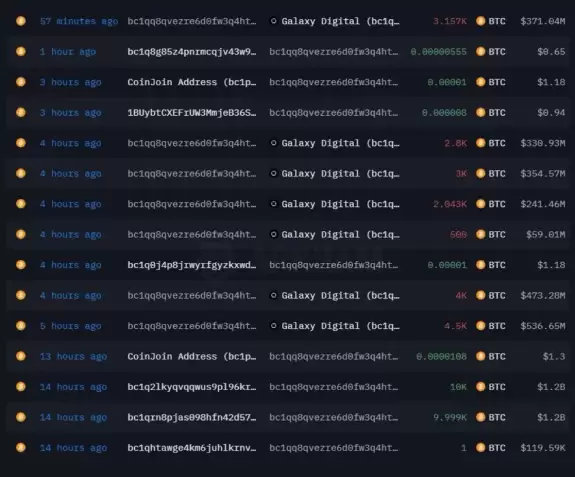Open sender address bc1qrn8pjas098hfn42d57…
The width and height of the screenshot is (575, 477).
[192, 417]
